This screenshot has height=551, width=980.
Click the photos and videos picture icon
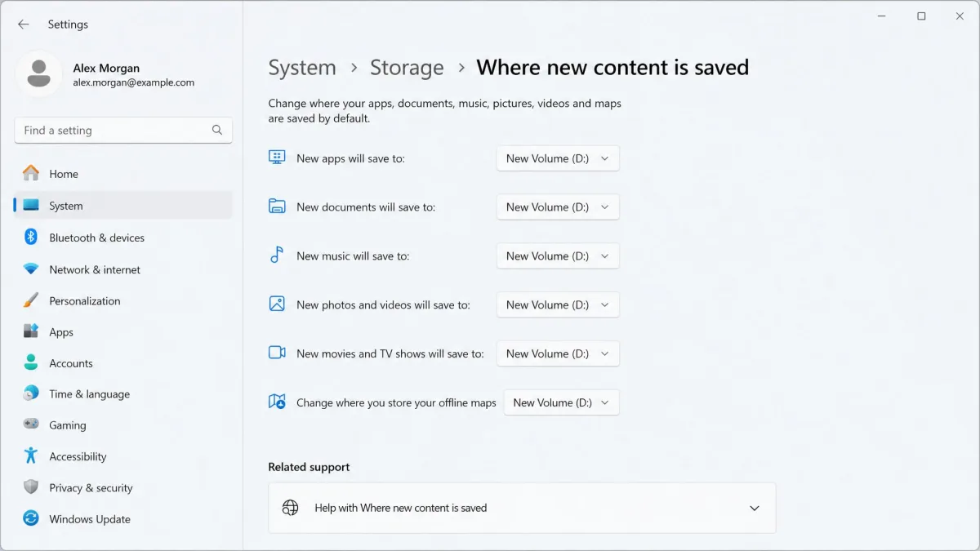point(277,304)
